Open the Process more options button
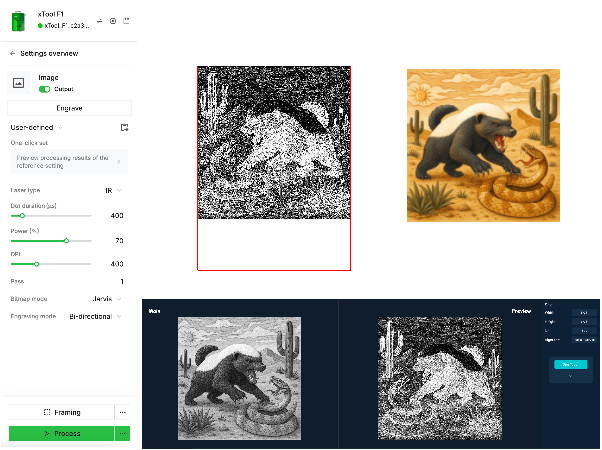The image size is (602, 450). coord(123,433)
